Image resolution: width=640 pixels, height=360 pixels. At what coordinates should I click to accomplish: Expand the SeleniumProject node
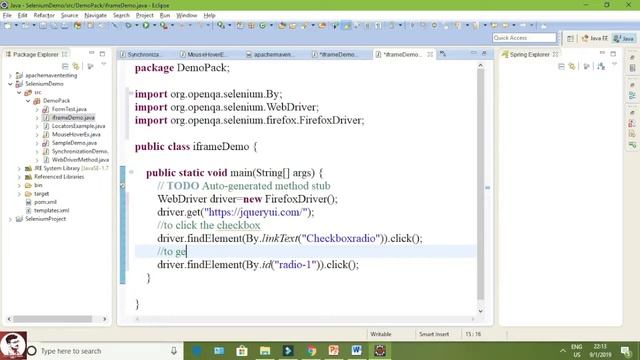10,219
